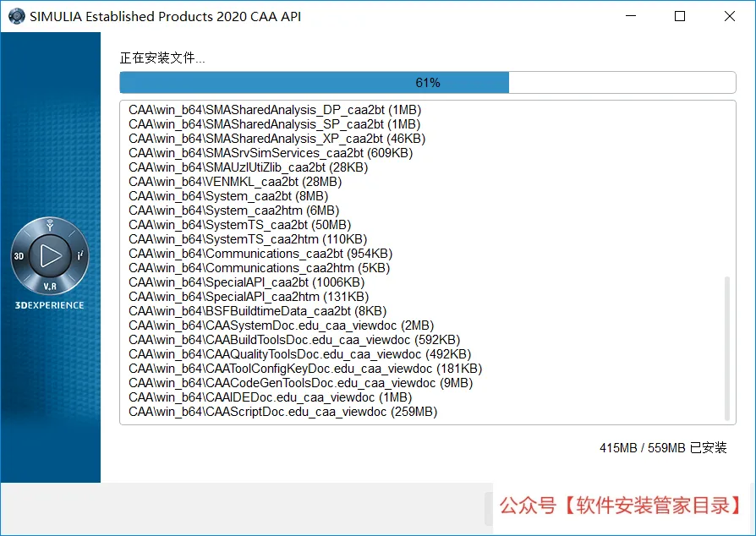This screenshot has height=536, width=756.
Task: Click the 3DEXPERIENCE compass play icon
Action: click(x=50, y=255)
